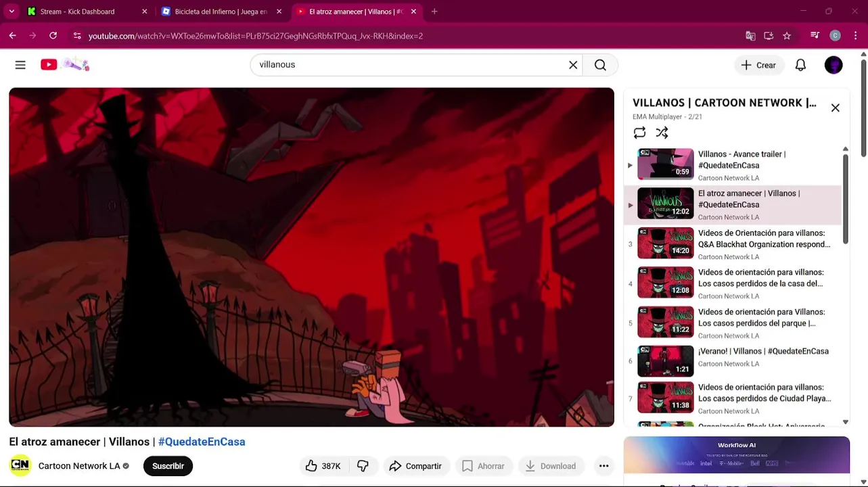Click the channel verified badge
Screen dimensions: 868x487
click(126, 466)
